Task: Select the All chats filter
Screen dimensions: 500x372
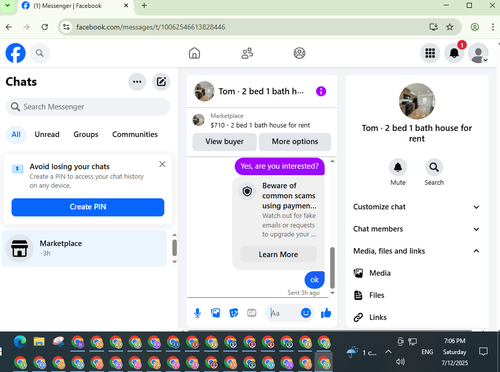Action: (16, 134)
